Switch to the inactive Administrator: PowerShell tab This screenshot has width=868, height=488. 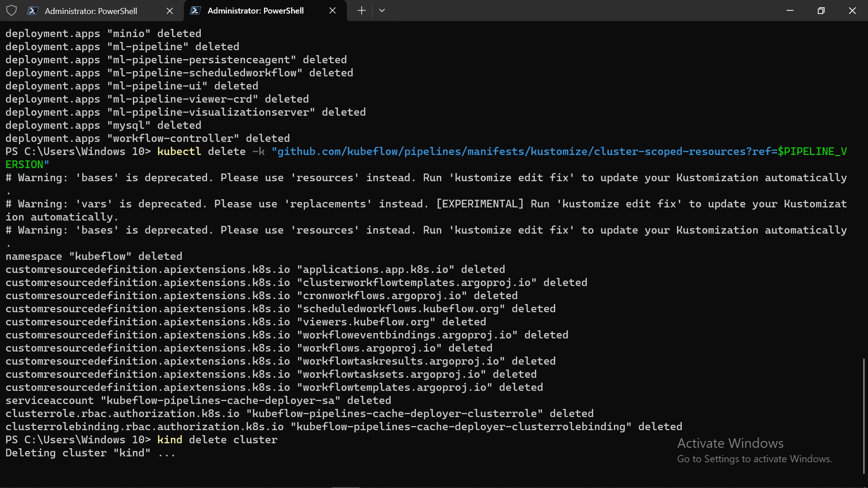click(91, 11)
